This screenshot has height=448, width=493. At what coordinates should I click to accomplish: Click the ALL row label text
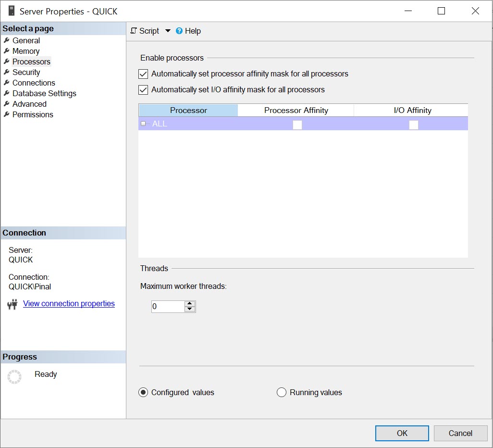pyautogui.click(x=160, y=124)
